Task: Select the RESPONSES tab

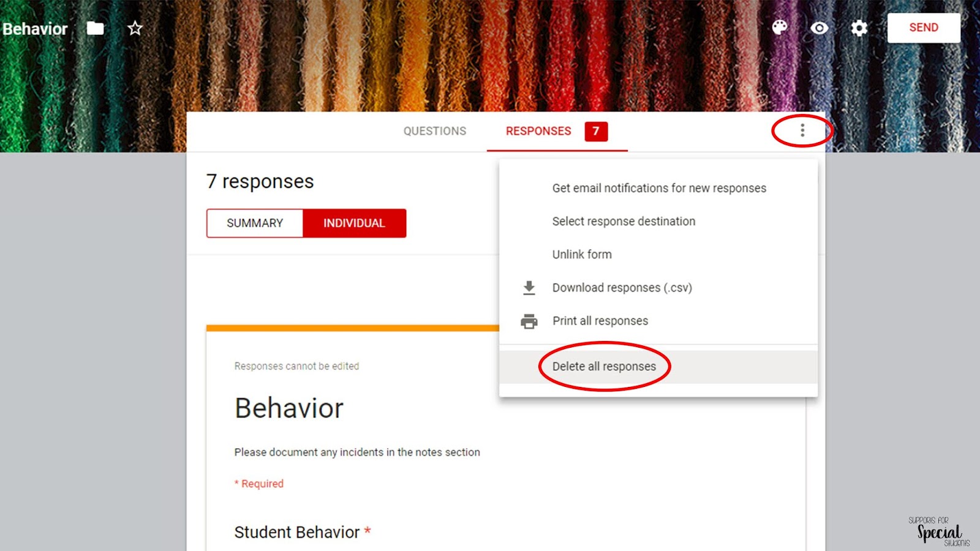Action: [x=538, y=130]
